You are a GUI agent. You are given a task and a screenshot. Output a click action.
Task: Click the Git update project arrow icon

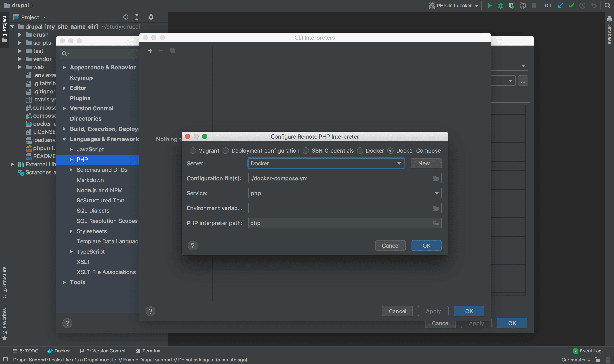pyautogui.click(x=560, y=5)
